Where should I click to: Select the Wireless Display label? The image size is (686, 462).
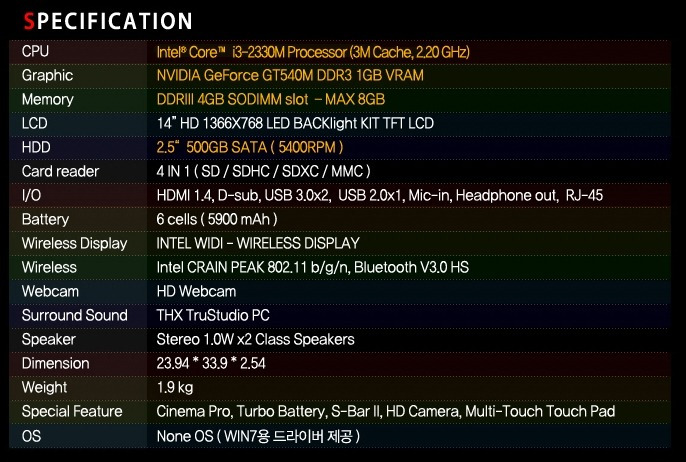click(74, 243)
